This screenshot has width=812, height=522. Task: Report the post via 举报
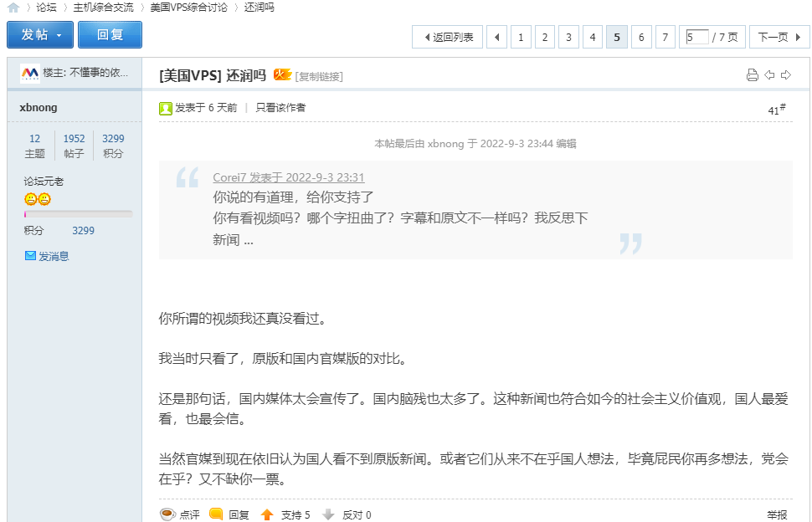pos(777,514)
